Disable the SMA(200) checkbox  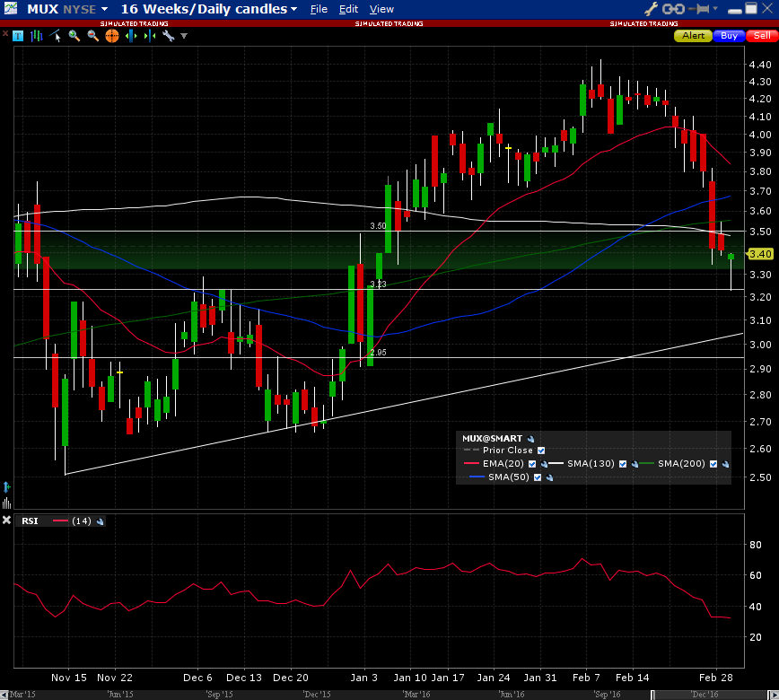tap(713, 464)
